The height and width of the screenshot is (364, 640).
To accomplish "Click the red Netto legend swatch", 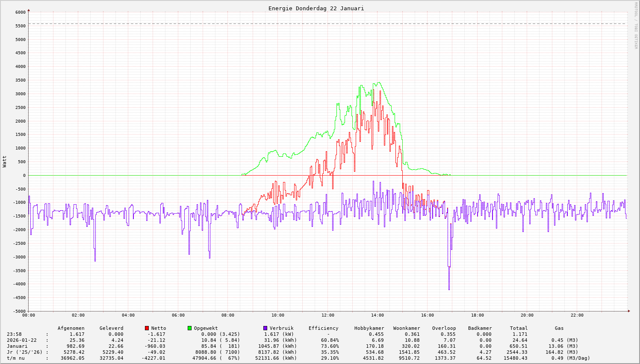I will (x=147, y=328).
